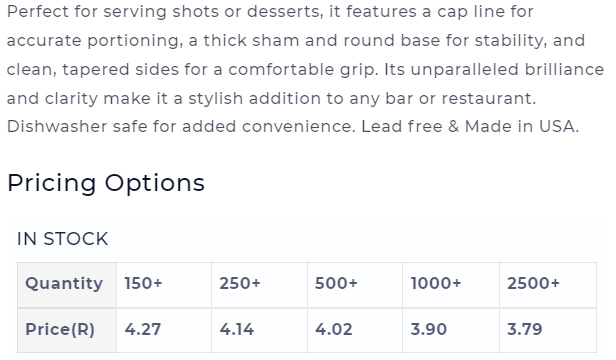
Task: Click the 'stylish addition to any bar' line
Action: pos(271,98)
